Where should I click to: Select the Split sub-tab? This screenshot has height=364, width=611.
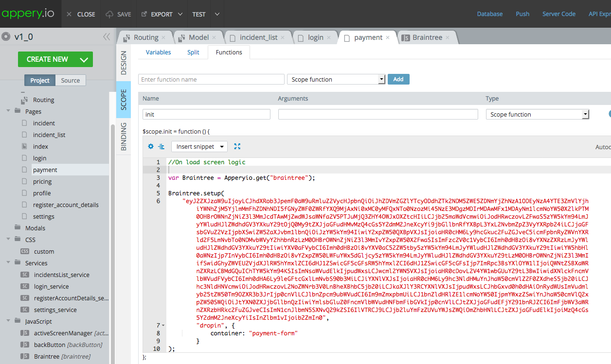point(193,52)
